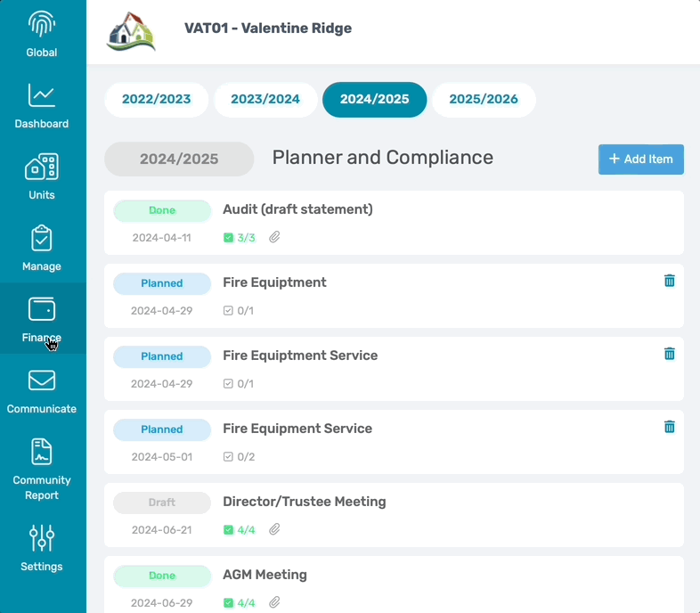Open attachments for Audit (draft statement)

[x=274, y=237]
